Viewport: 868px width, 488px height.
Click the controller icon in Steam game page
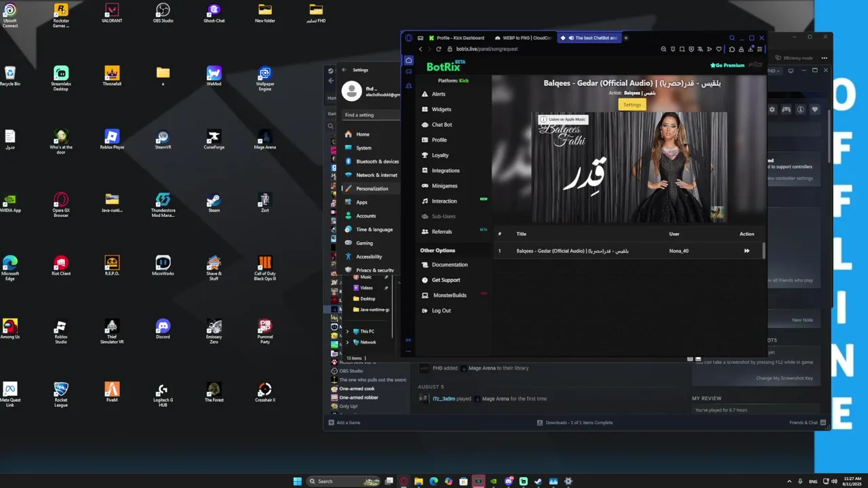[x=786, y=109]
